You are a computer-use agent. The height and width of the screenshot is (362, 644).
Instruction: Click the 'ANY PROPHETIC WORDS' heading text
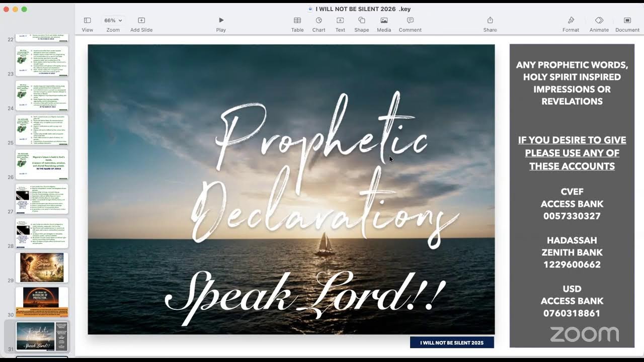tap(572, 65)
